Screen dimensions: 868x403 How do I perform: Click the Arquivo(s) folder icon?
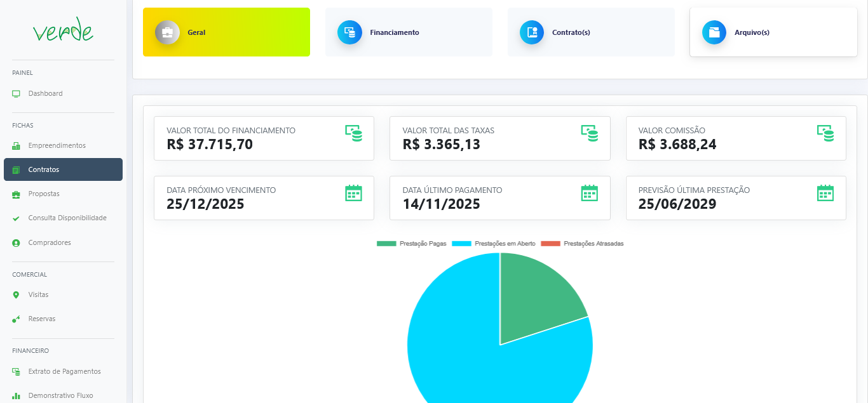714,32
